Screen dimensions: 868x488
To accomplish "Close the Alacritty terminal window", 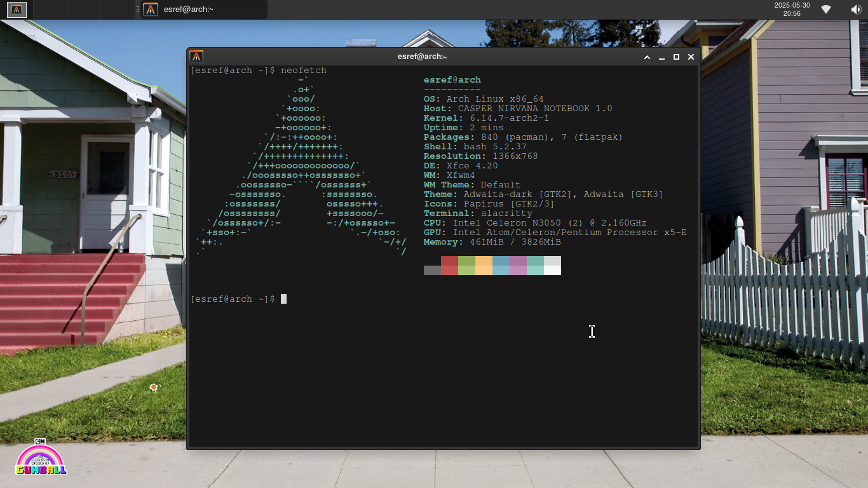I will (x=691, y=57).
